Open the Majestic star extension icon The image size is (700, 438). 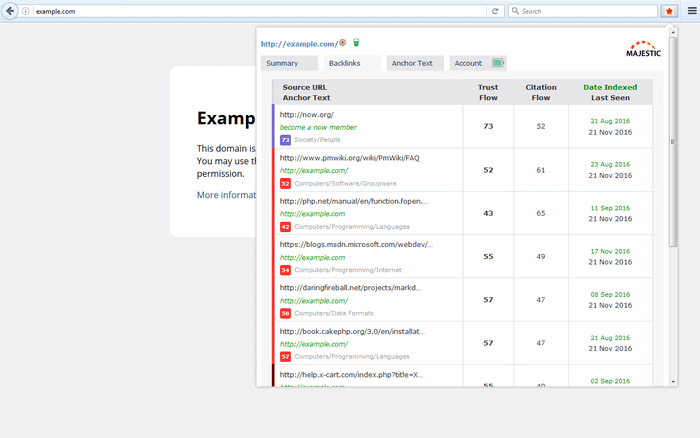pos(669,11)
